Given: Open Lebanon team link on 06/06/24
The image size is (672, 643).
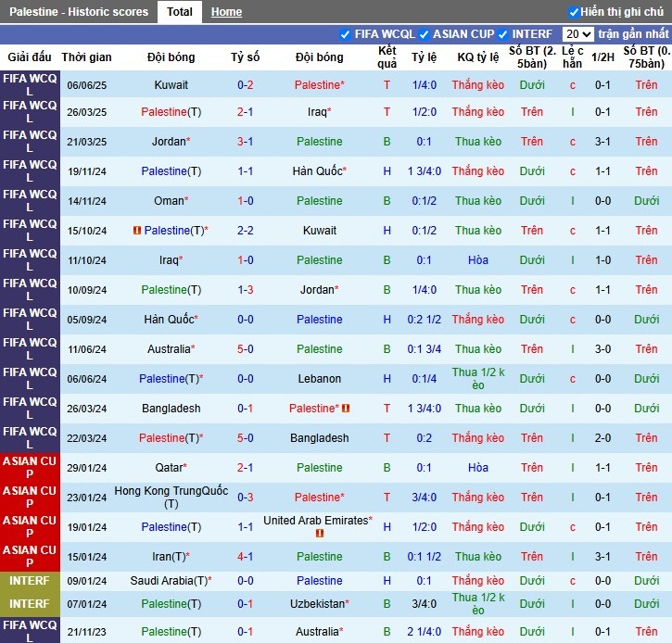Looking at the screenshot, I should (319, 379).
